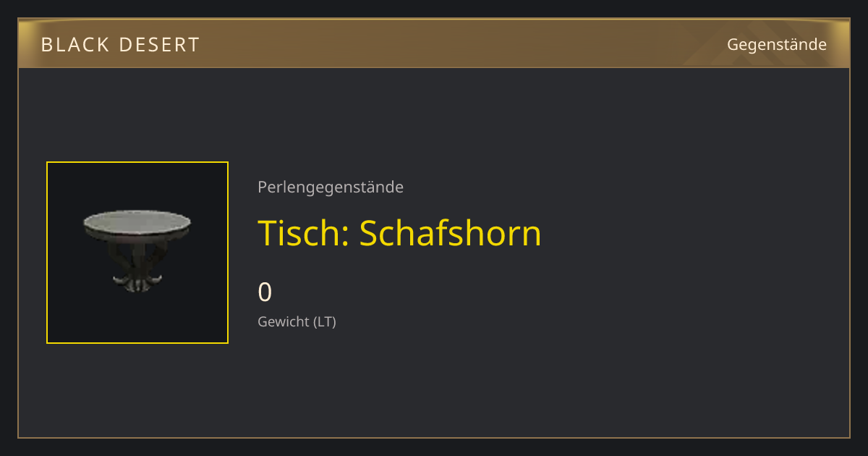Image resolution: width=868 pixels, height=456 pixels.
Task: Open the Gegenstände section link
Action: [776, 45]
